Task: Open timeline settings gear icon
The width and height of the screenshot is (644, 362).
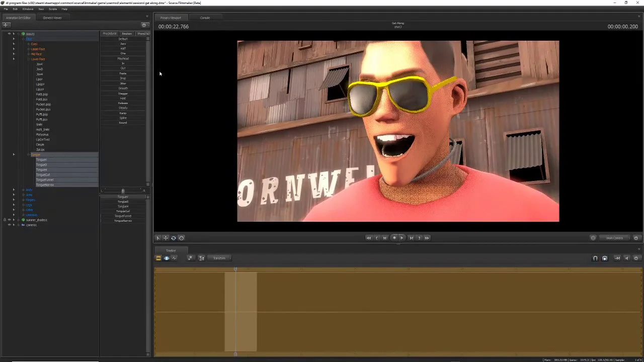Action: pyautogui.click(x=636, y=258)
